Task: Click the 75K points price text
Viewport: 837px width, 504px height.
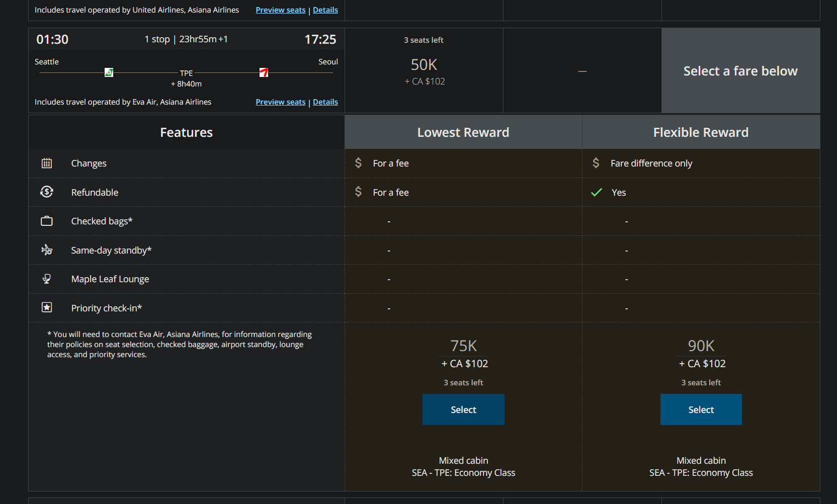Action: coord(463,346)
